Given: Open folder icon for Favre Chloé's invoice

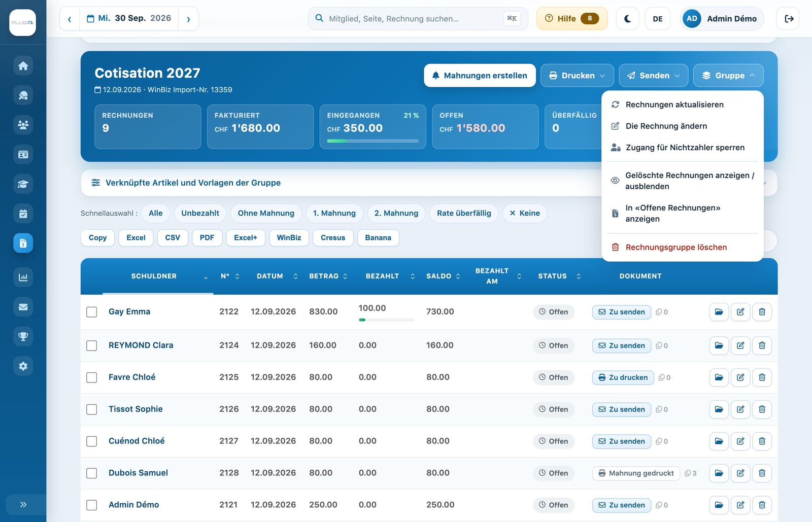Looking at the screenshot, I should point(719,377).
